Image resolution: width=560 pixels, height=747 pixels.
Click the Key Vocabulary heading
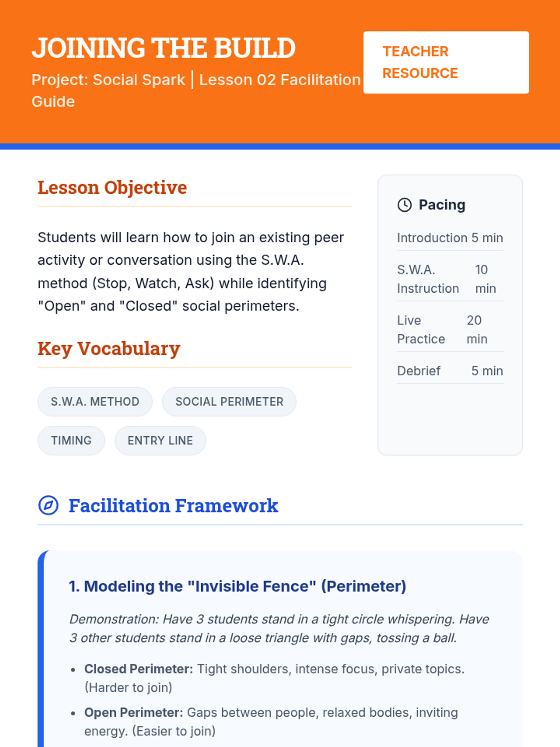pos(109,349)
